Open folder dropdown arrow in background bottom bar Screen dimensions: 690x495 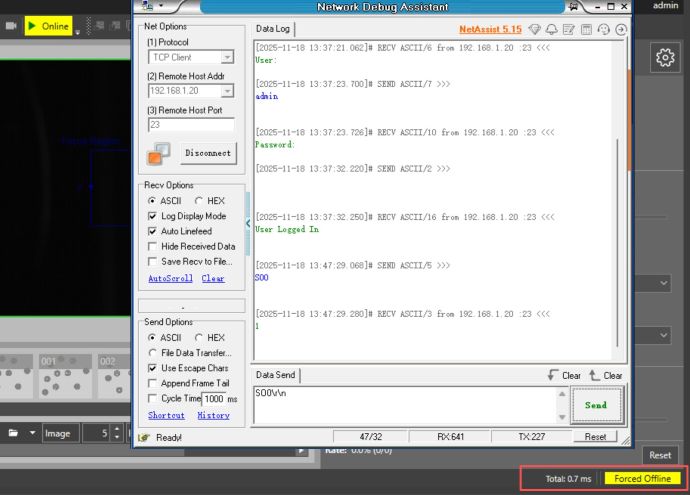[32, 433]
